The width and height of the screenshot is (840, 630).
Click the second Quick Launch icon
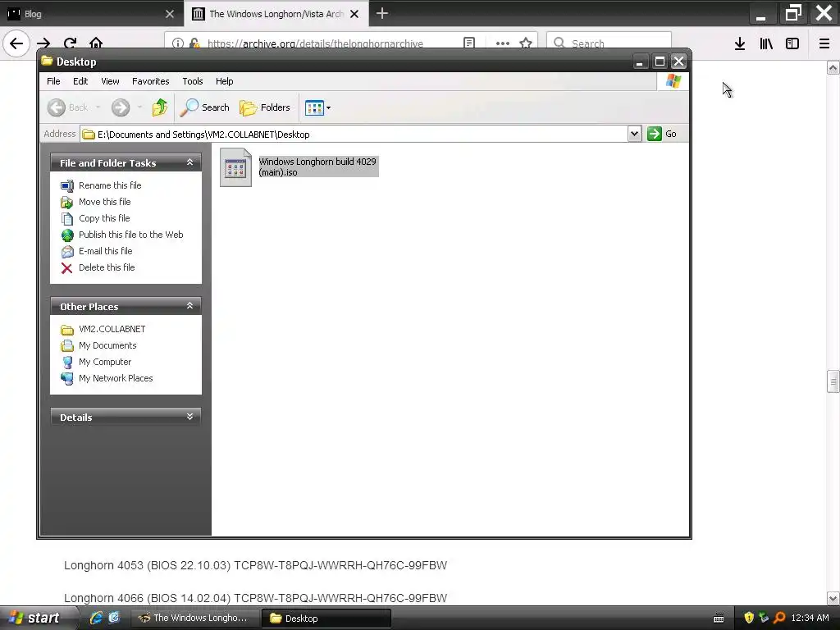(114, 618)
